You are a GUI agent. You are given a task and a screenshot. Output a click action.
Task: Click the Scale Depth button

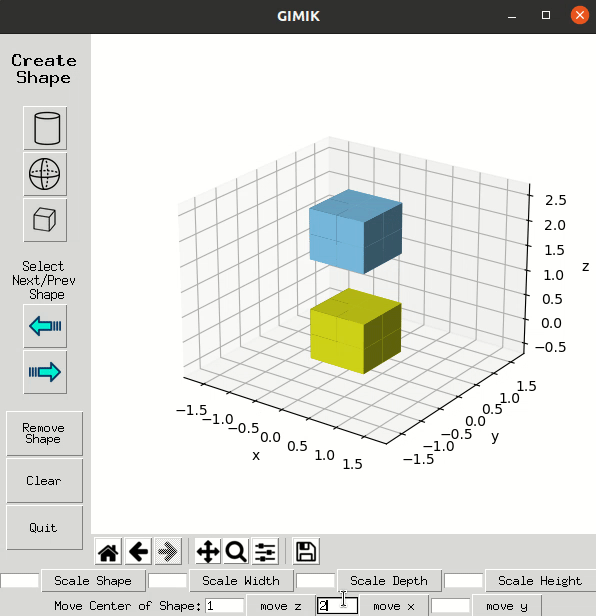pos(389,581)
